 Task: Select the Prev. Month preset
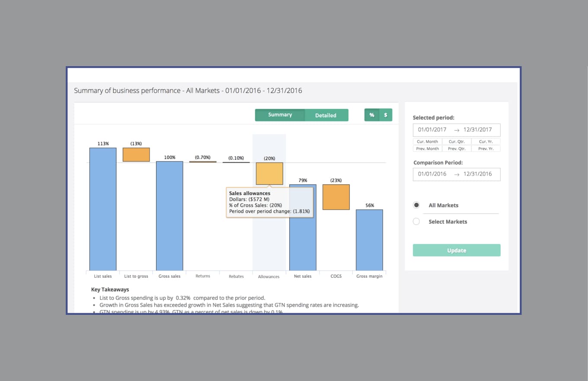(x=427, y=149)
